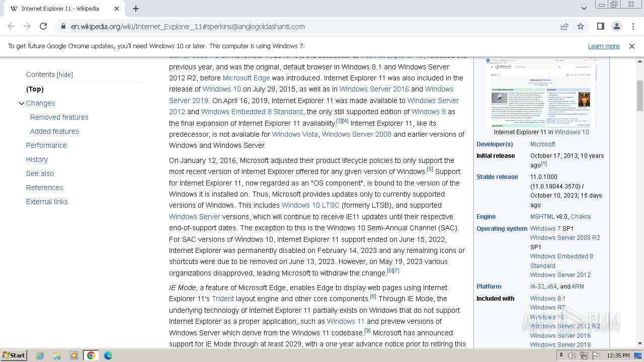Go back with the browser back arrow
Image resolution: width=644 pixels, height=362 pixels.
[11, 26]
